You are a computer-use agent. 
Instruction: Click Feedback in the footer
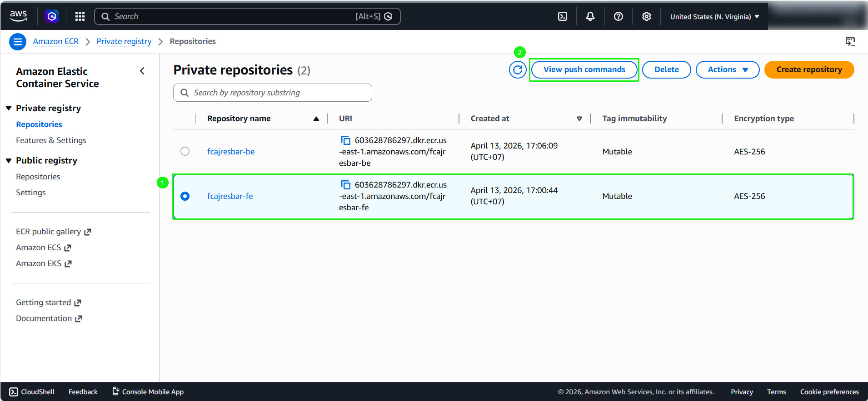point(83,392)
